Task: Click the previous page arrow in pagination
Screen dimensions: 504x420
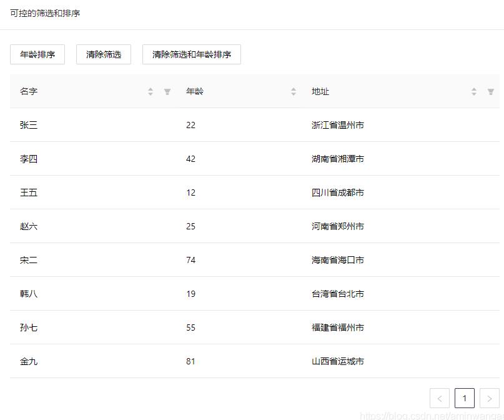Action: 440,398
